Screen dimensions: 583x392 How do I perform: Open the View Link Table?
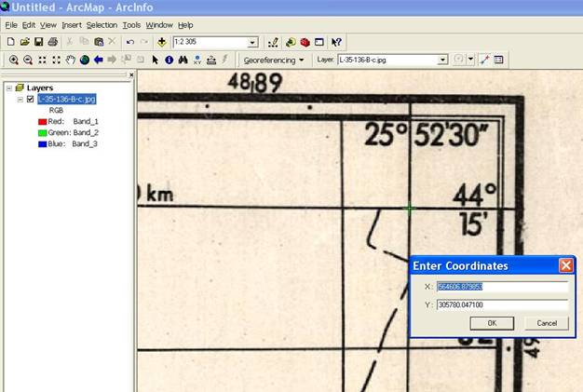(498, 60)
